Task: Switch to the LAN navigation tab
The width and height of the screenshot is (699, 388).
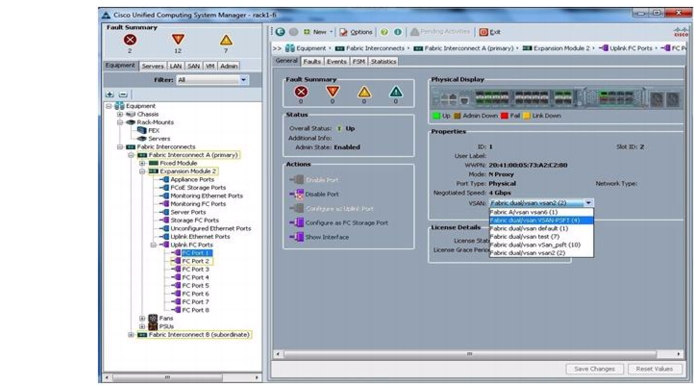Action: [175, 66]
